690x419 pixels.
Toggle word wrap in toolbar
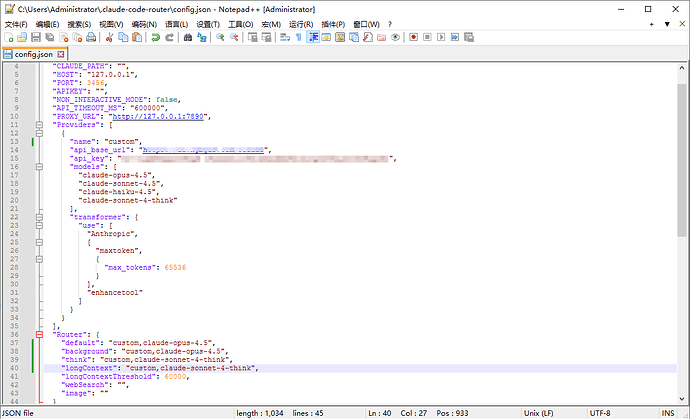pos(285,37)
